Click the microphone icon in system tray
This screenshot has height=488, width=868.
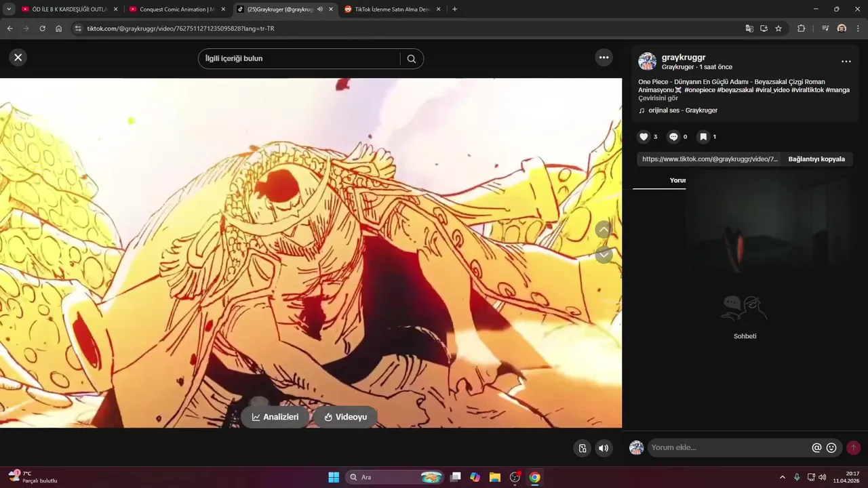(x=797, y=477)
